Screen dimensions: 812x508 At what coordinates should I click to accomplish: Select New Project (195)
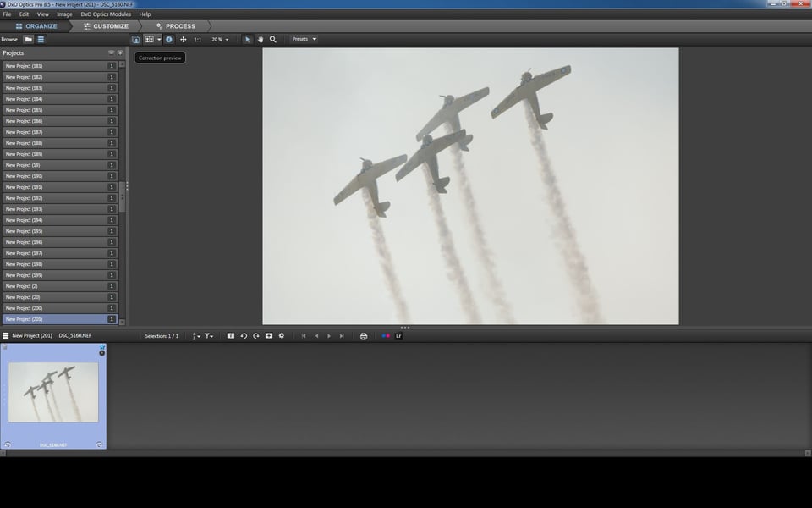coord(60,231)
